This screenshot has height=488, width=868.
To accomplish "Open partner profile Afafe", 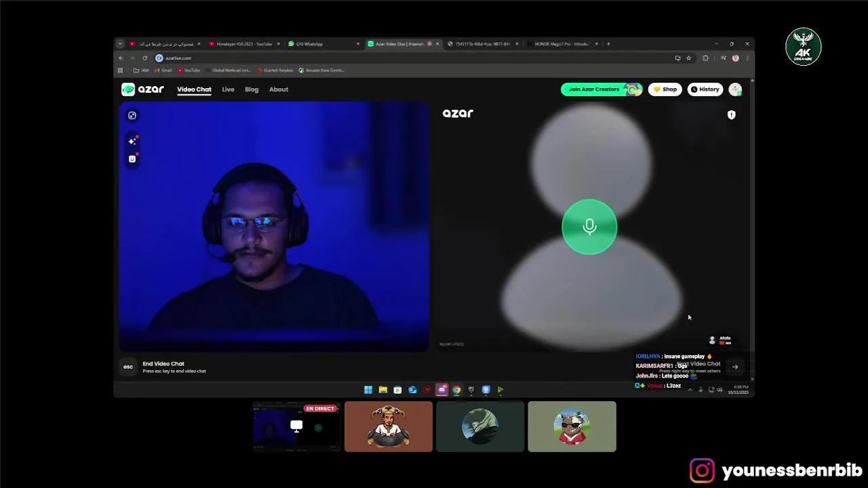I will point(720,340).
